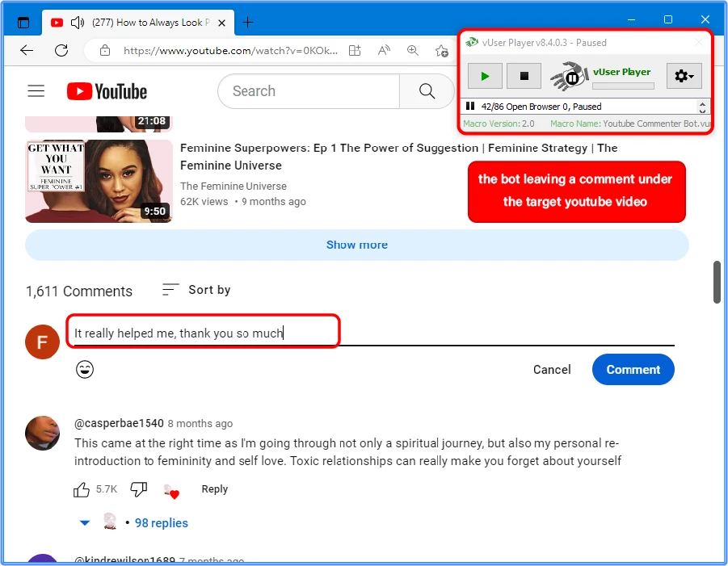Click the 62K views text
The image size is (728, 566).
(x=204, y=202)
